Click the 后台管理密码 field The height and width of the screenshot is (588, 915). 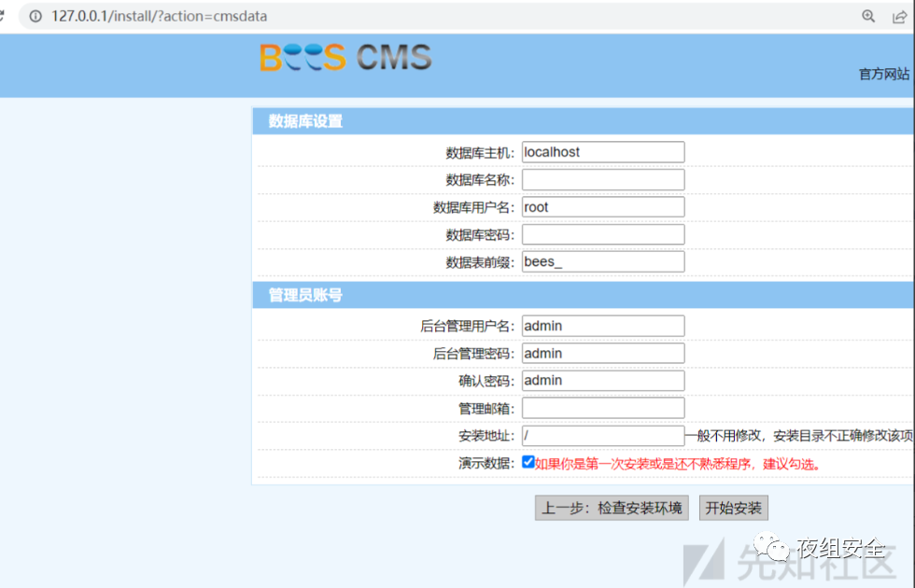click(603, 354)
